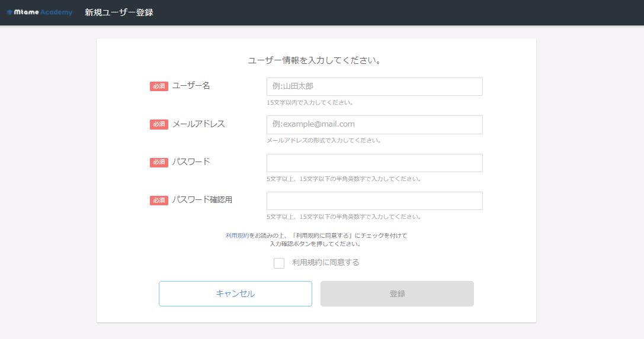Click the 必須 badge next to パスワード

tap(159, 162)
